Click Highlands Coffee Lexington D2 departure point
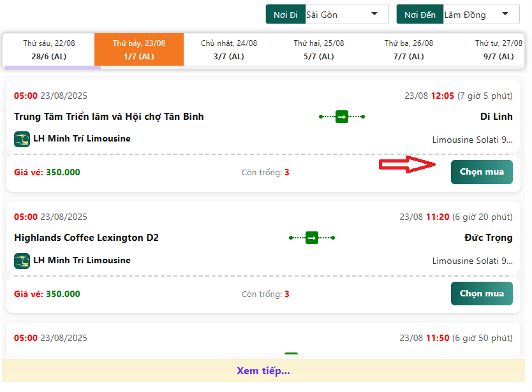This screenshot has width=532, height=392. [x=87, y=238]
